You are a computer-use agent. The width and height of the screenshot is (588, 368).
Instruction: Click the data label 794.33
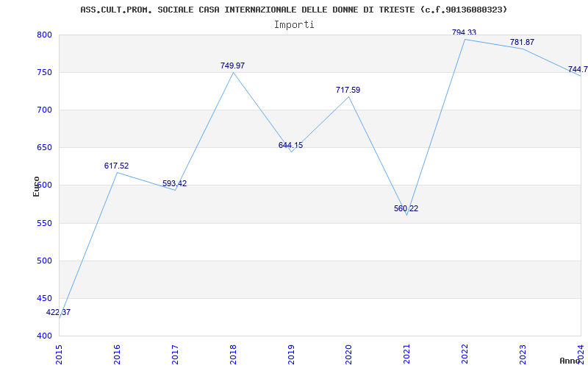tap(465, 32)
